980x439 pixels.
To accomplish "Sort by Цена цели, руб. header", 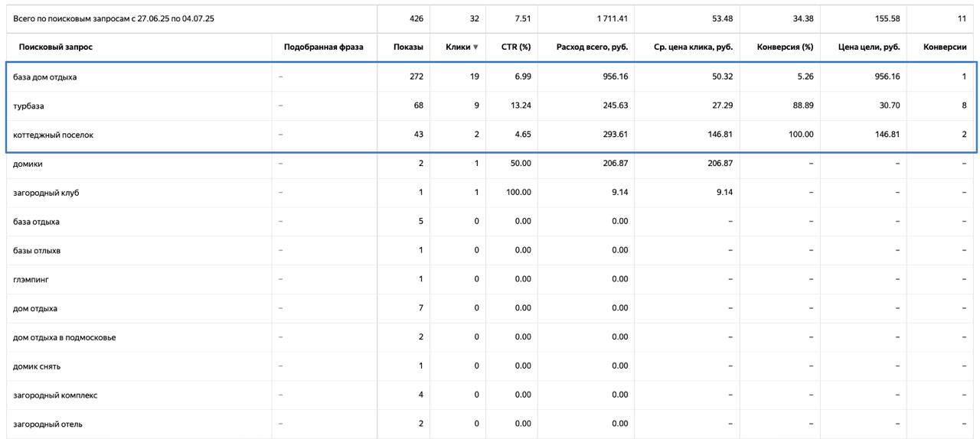I will tap(869, 47).
